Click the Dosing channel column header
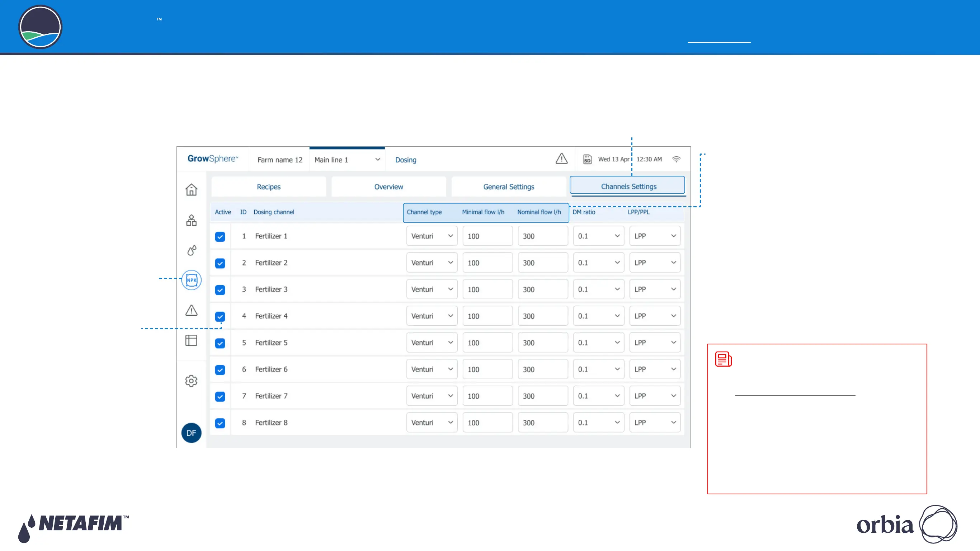The width and height of the screenshot is (980, 551). [x=274, y=212]
